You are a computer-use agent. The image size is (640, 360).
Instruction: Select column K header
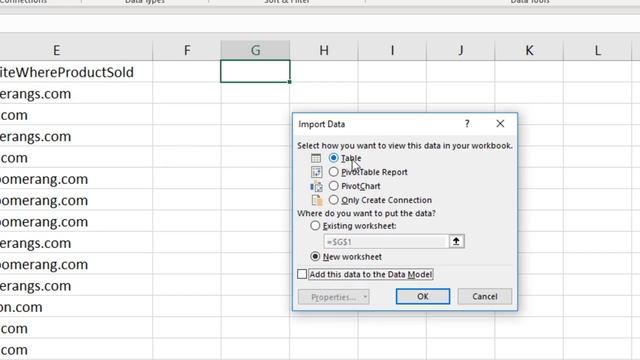(x=529, y=51)
